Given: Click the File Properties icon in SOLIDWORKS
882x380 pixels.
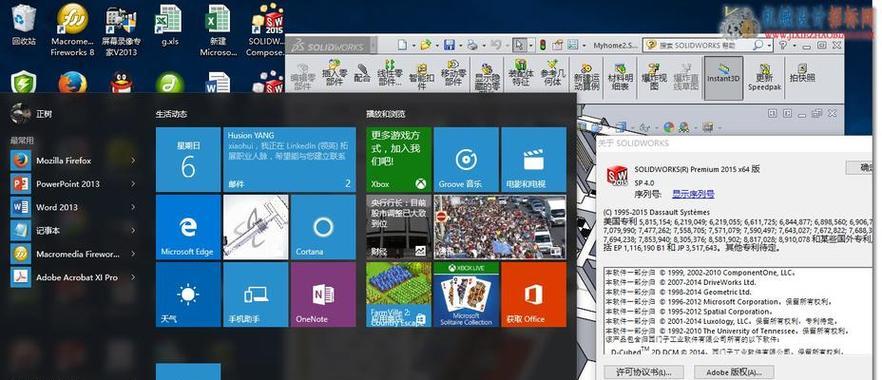Looking at the screenshot, I should [x=557, y=45].
